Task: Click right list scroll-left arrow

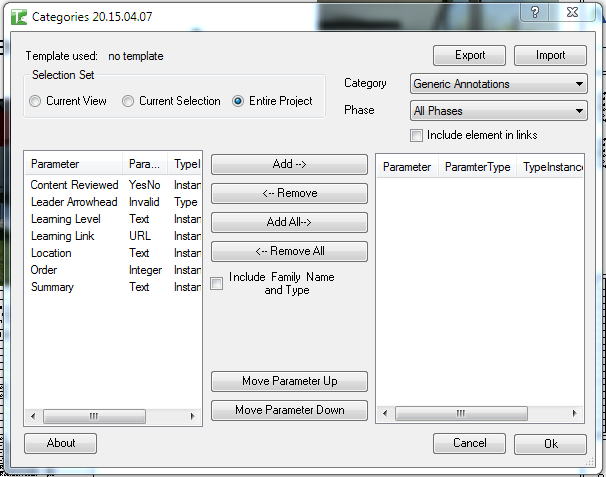Action: point(385,414)
